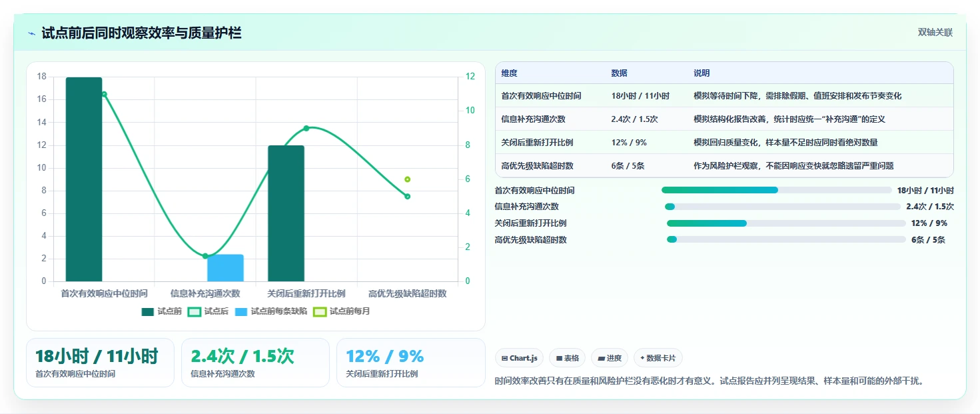Click the 关闭后重新打开比例 progress bar
The width and height of the screenshot is (980, 414).
coord(786,223)
